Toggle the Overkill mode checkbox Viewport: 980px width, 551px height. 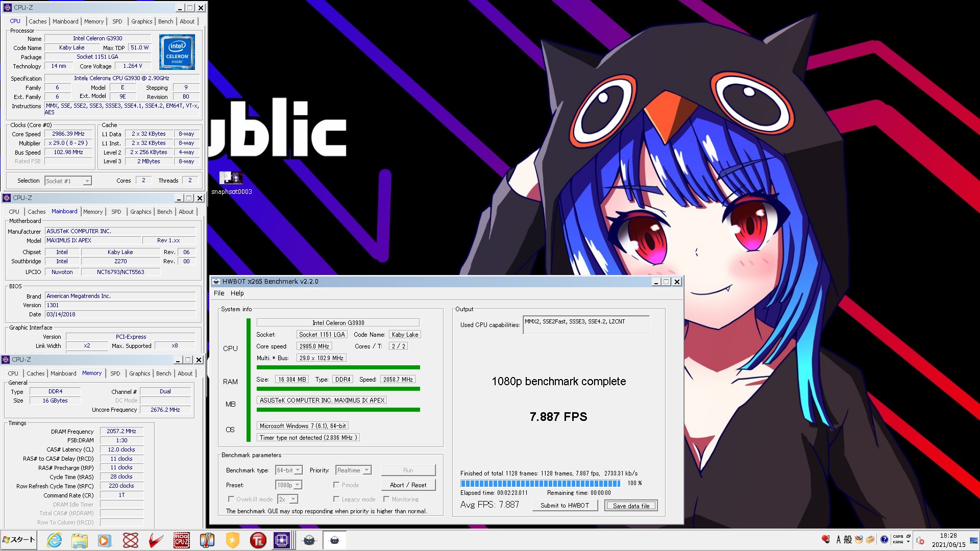(x=231, y=499)
